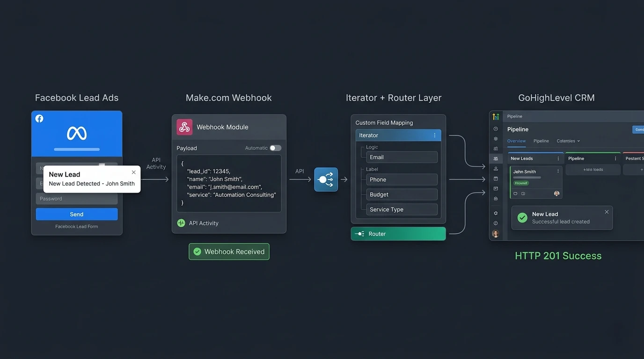Click the green API Activity pulse icon
Screen dimensions: 644x359
[181, 223]
